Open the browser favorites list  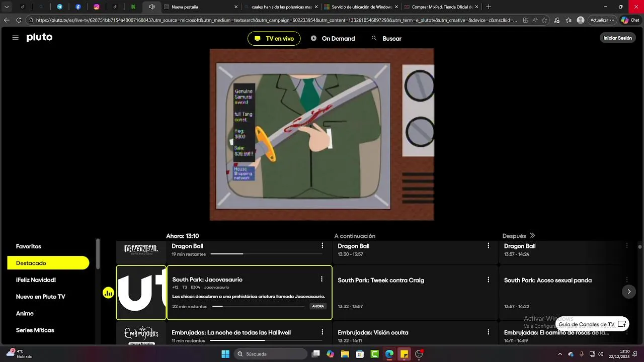point(568,20)
